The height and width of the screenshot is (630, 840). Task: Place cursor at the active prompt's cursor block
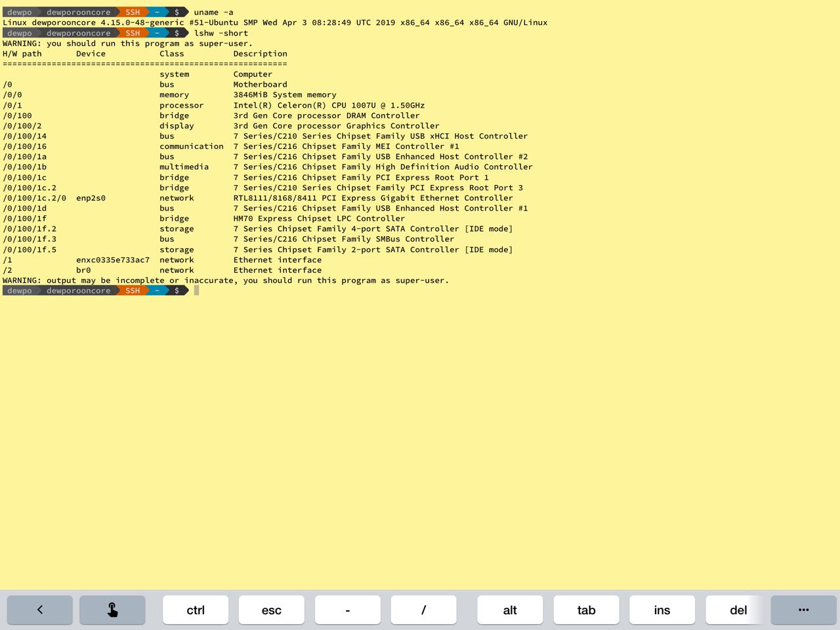(x=196, y=291)
